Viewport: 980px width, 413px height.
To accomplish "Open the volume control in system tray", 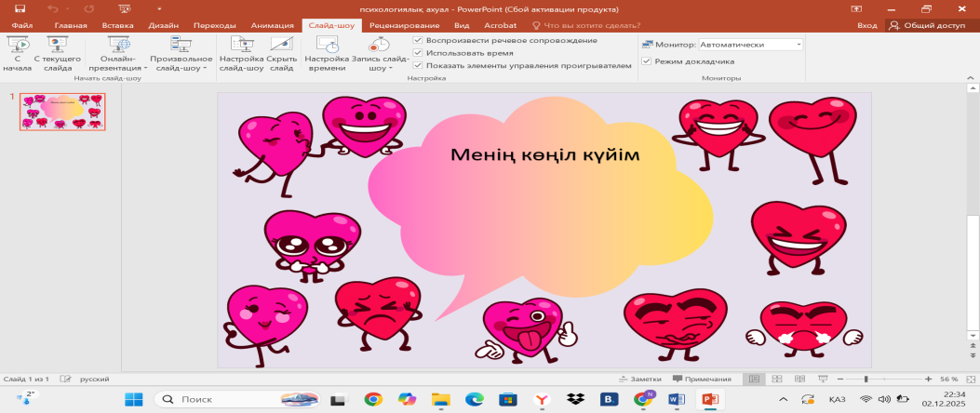I will 884,399.
